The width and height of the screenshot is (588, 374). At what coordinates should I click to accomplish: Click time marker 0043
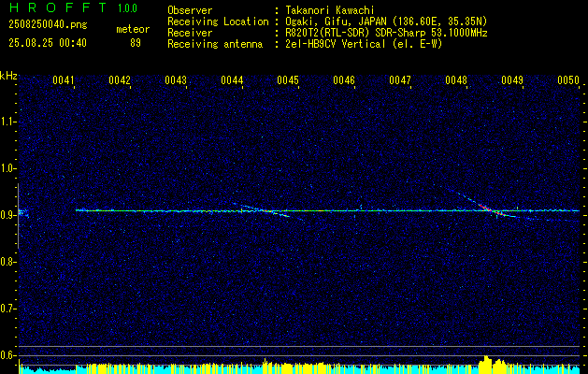176,80
